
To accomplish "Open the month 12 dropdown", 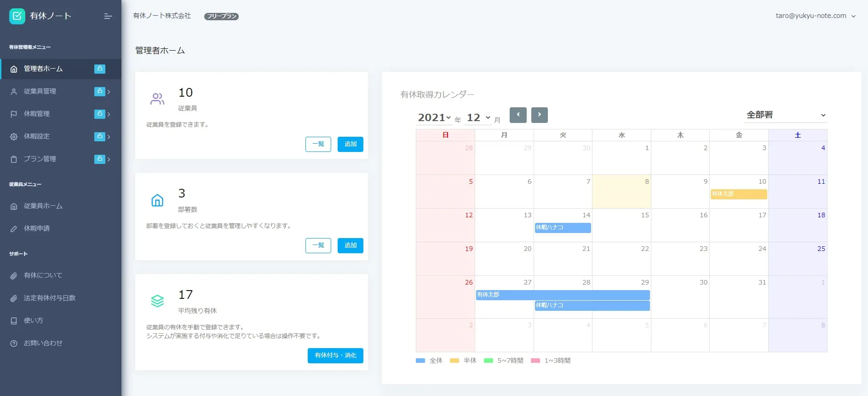I will [478, 118].
